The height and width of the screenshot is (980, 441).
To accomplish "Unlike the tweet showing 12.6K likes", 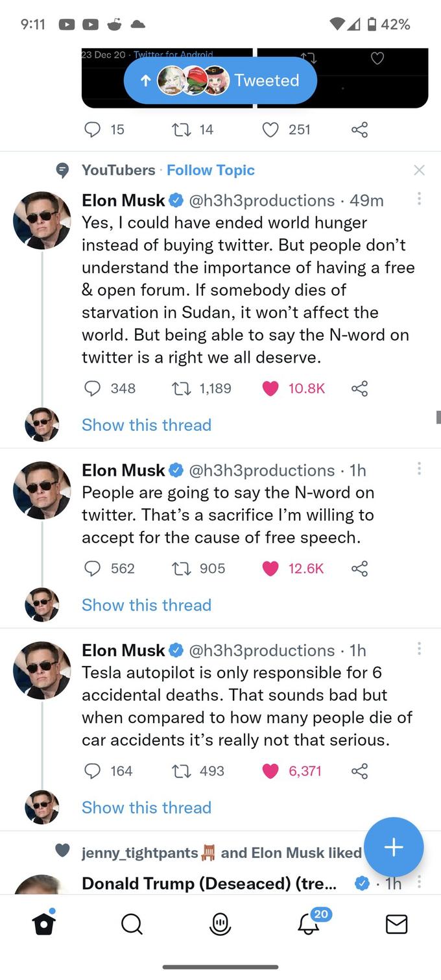I will [270, 569].
